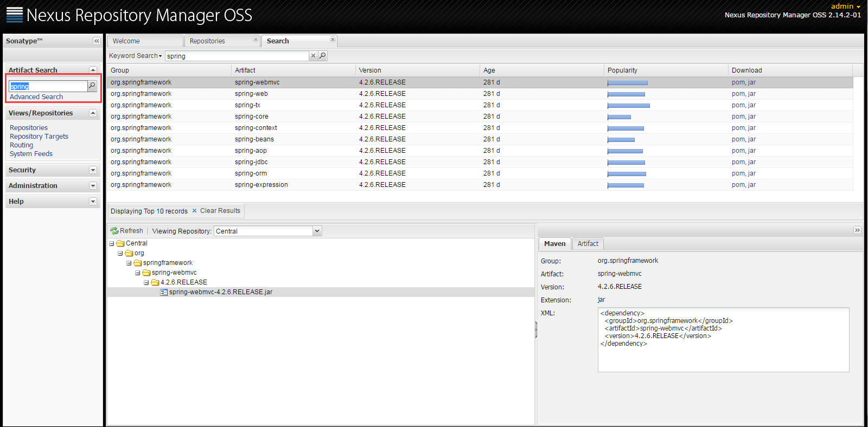Click the keyword search text field
The image size is (868, 427).
[x=237, y=56]
